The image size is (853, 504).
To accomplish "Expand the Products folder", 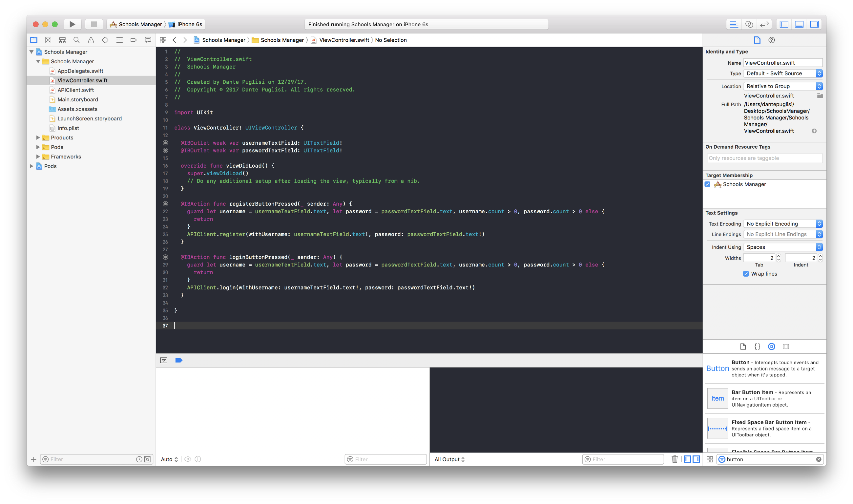I will (38, 137).
